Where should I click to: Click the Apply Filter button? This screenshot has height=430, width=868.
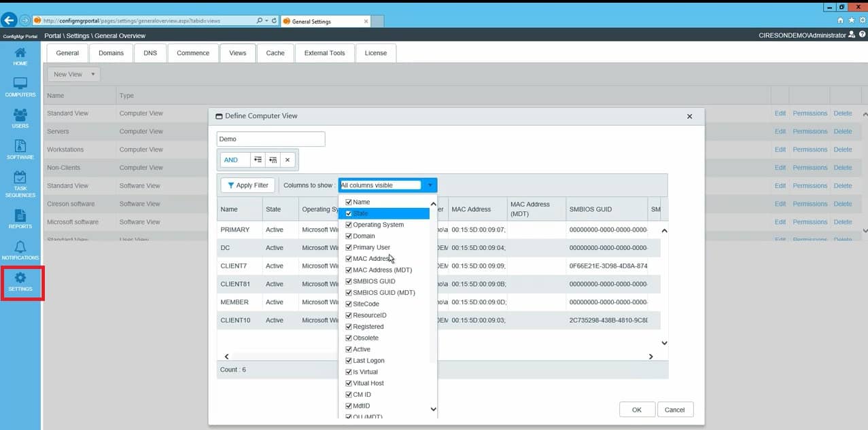tap(248, 185)
